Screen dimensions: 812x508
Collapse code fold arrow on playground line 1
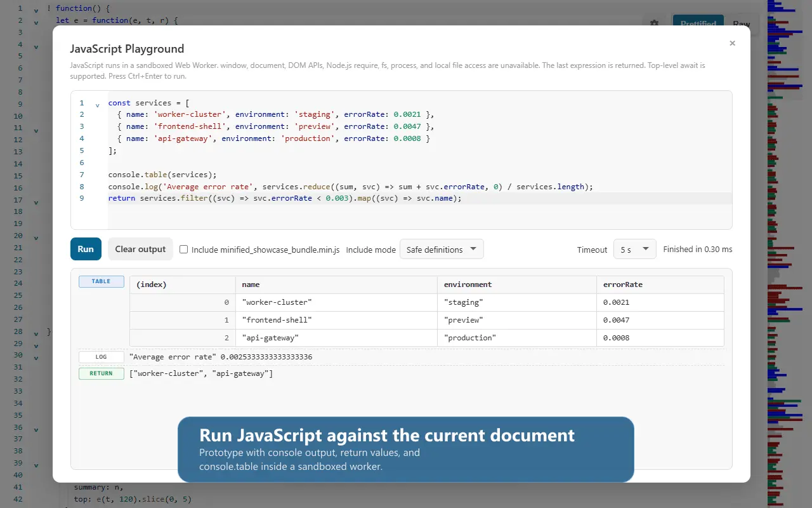point(97,105)
